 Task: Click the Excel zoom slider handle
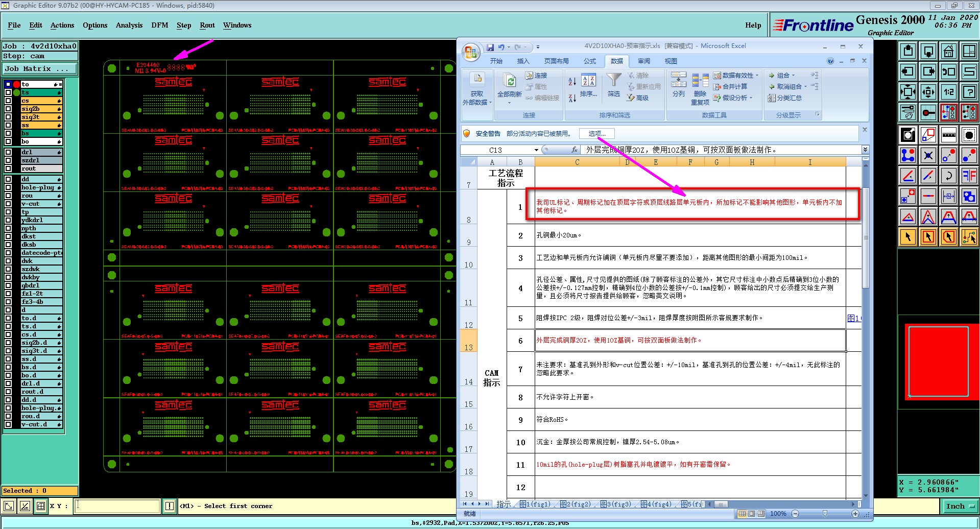point(825,514)
